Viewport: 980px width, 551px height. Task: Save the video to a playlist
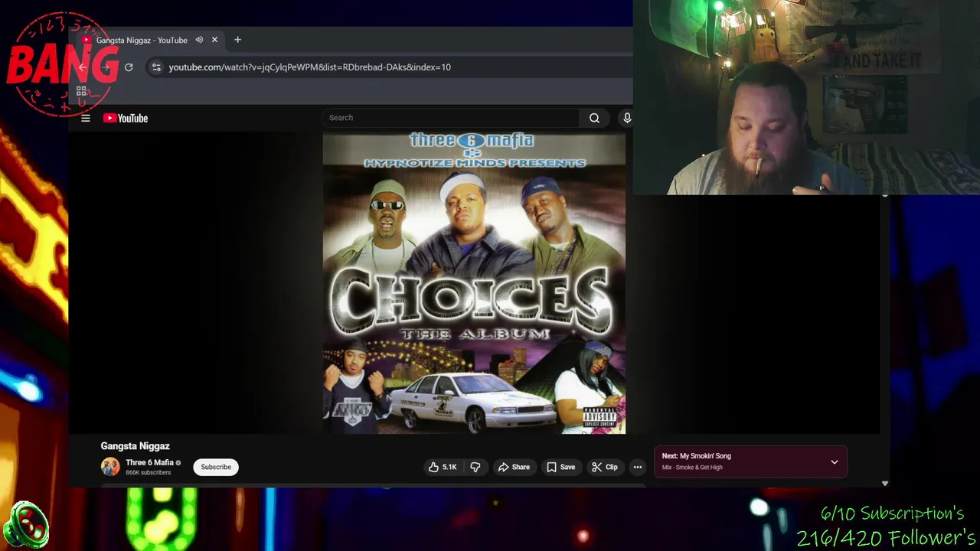point(560,467)
